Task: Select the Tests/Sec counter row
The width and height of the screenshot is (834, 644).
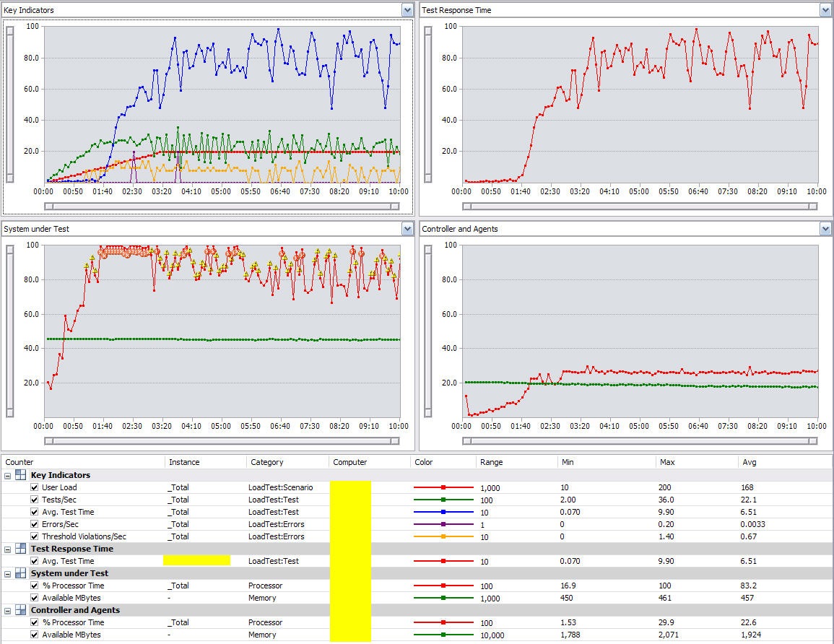Action: (x=417, y=500)
